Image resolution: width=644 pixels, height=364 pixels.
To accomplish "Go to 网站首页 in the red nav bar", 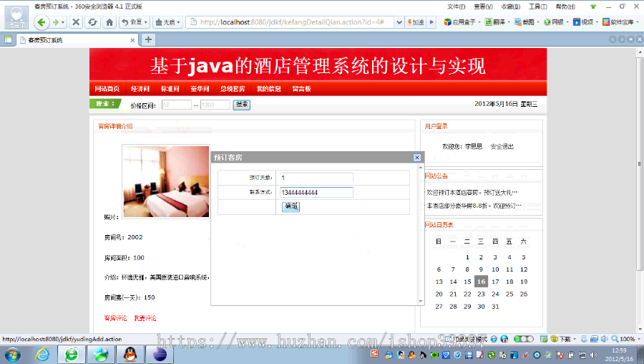I will [x=107, y=89].
